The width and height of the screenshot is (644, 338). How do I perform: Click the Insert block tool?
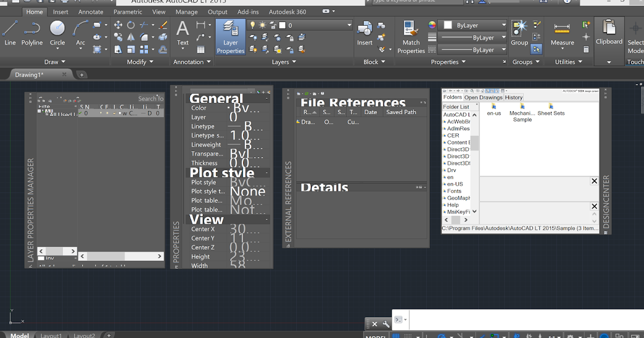pyautogui.click(x=365, y=33)
